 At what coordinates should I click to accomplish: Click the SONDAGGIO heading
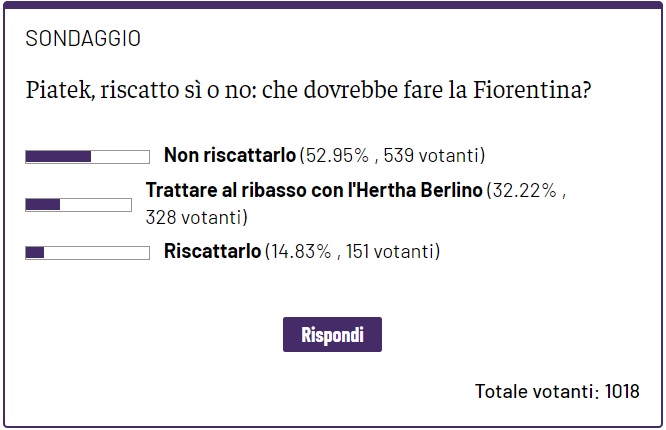click(x=83, y=39)
